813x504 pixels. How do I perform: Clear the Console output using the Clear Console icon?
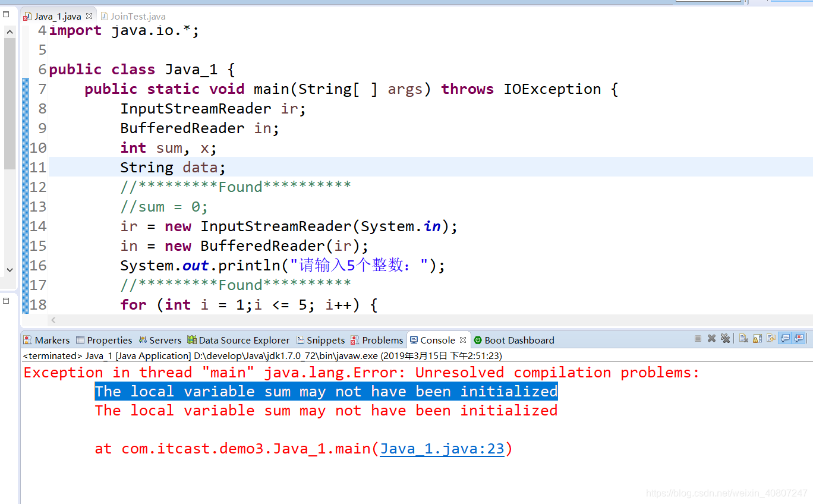(742, 338)
